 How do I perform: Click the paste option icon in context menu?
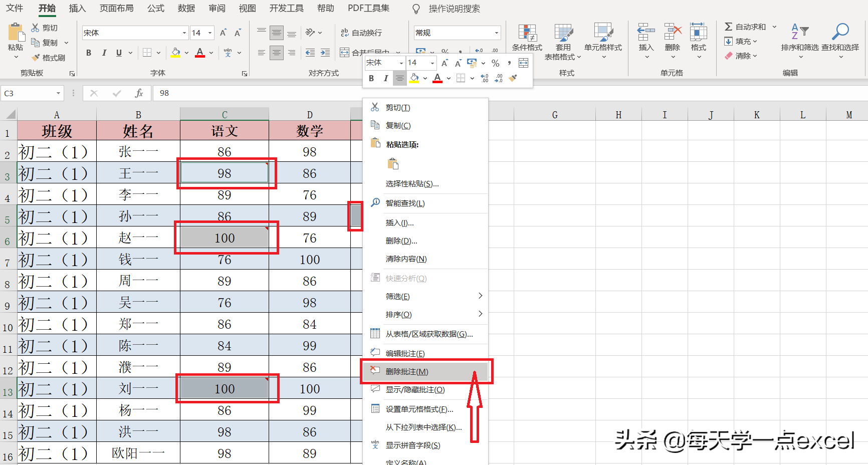[393, 164]
